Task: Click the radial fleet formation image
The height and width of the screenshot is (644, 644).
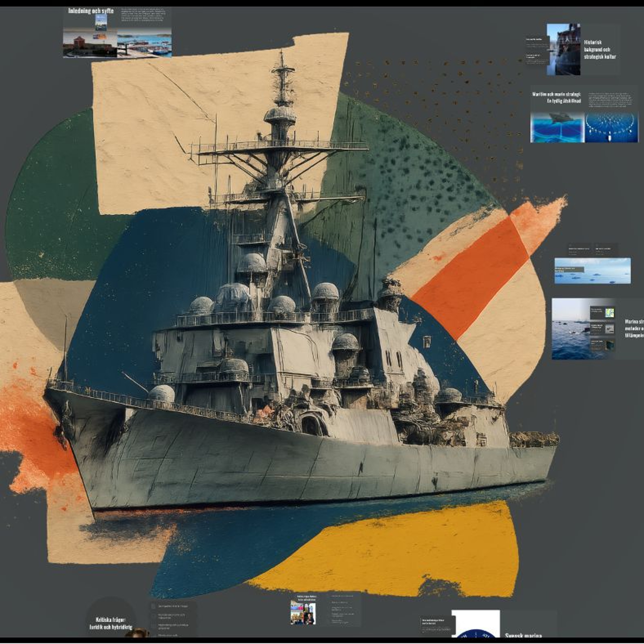Action: point(611,128)
